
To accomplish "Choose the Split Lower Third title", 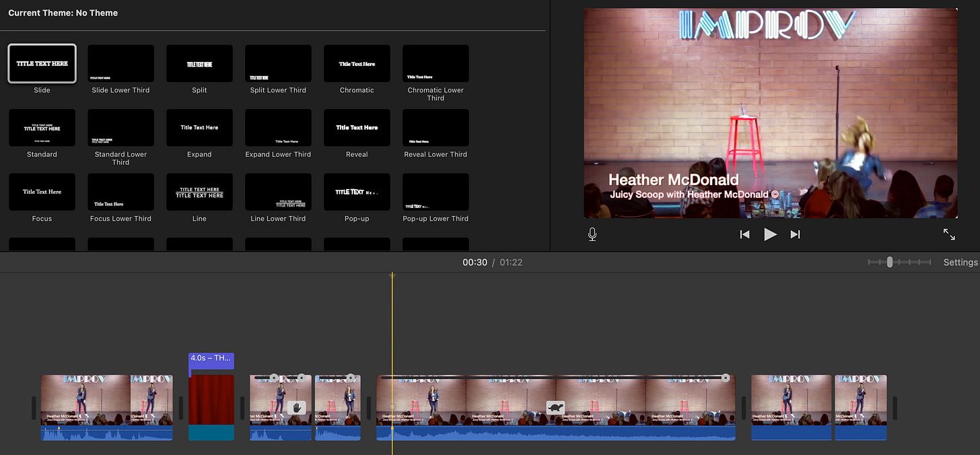I will tap(278, 64).
